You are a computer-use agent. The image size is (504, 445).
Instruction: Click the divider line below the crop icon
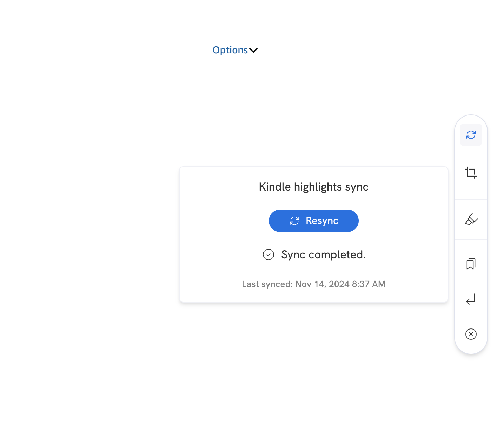[471, 200]
